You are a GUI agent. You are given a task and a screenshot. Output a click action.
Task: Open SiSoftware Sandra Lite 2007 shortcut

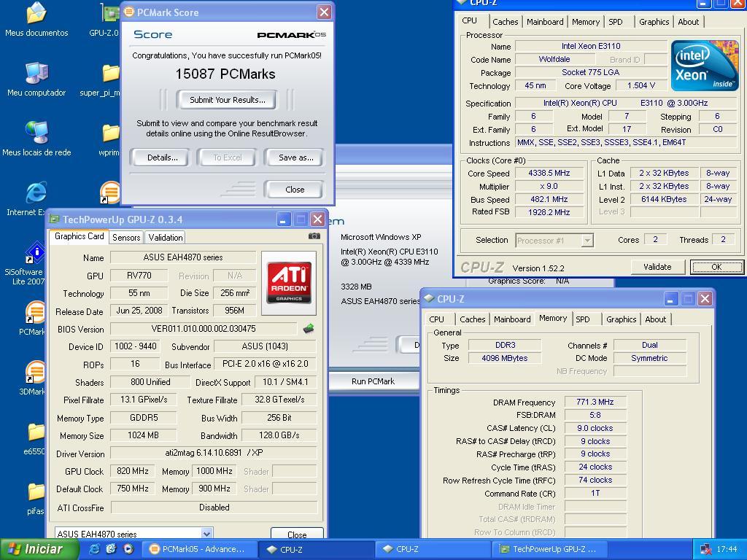[x=35, y=252]
